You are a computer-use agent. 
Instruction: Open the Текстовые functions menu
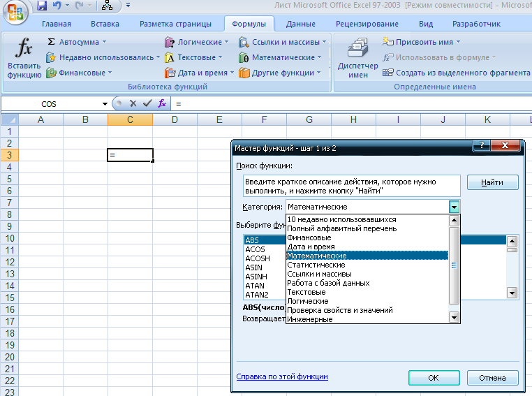point(193,57)
